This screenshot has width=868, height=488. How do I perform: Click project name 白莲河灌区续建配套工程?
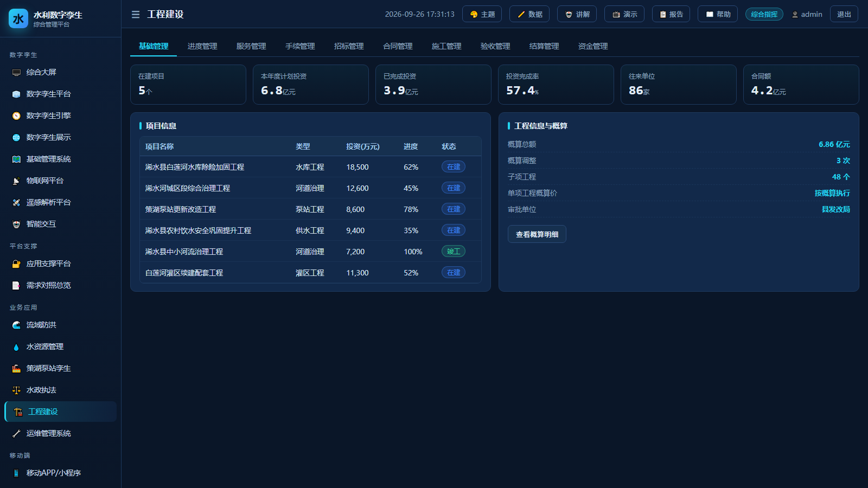pyautogui.click(x=184, y=273)
